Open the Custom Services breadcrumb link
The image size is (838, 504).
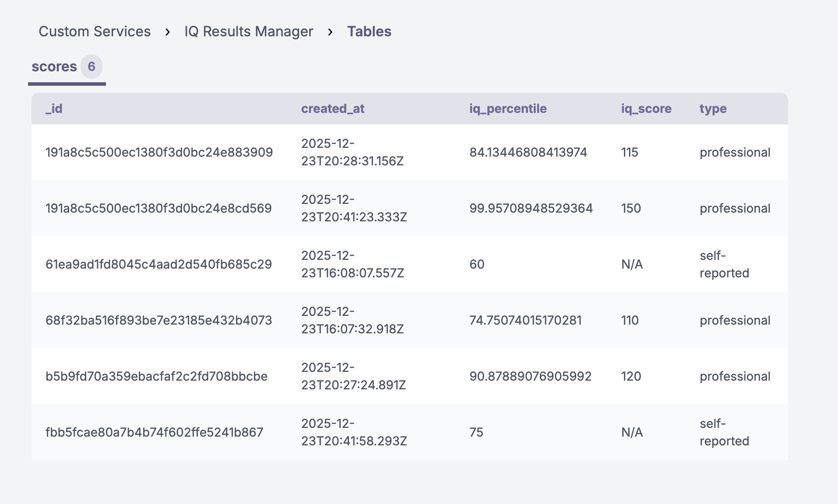pos(95,31)
